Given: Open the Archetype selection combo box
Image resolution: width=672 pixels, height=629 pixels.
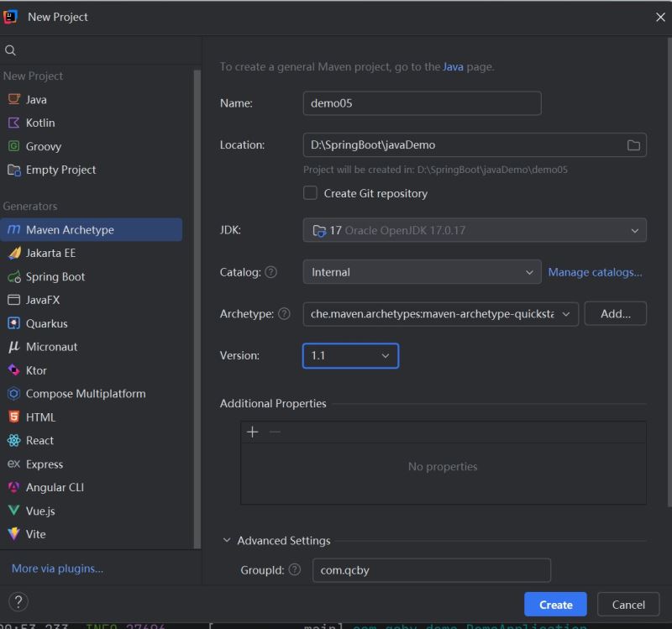Looking at the screenshot, I should pyautogui.click(x=440, y=314).
